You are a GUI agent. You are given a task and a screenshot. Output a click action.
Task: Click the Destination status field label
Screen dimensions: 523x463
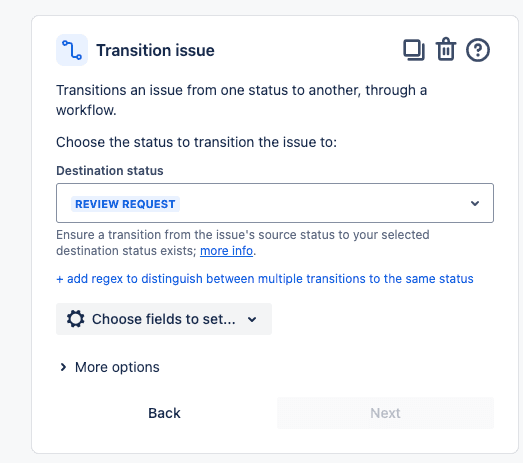[110, 170]
